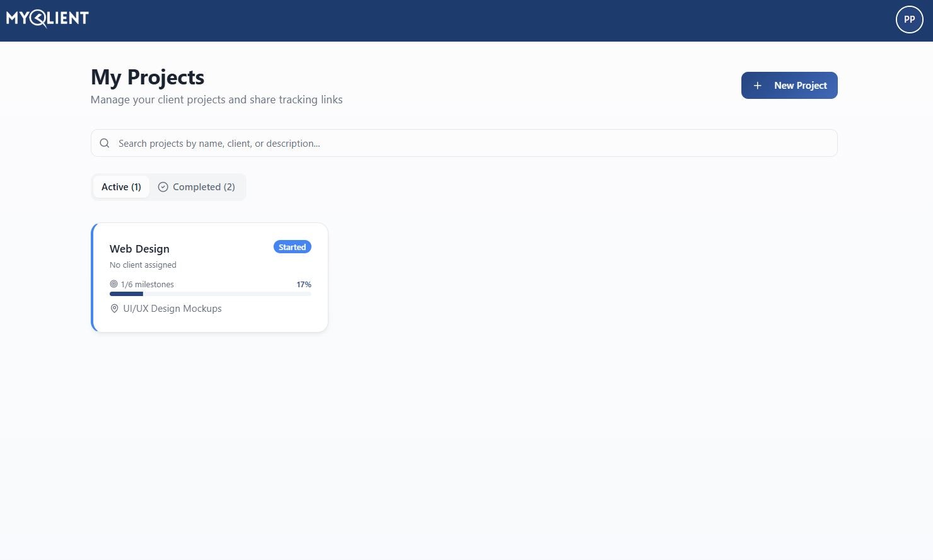Click the 'My Projects' heading

[148, 77]
